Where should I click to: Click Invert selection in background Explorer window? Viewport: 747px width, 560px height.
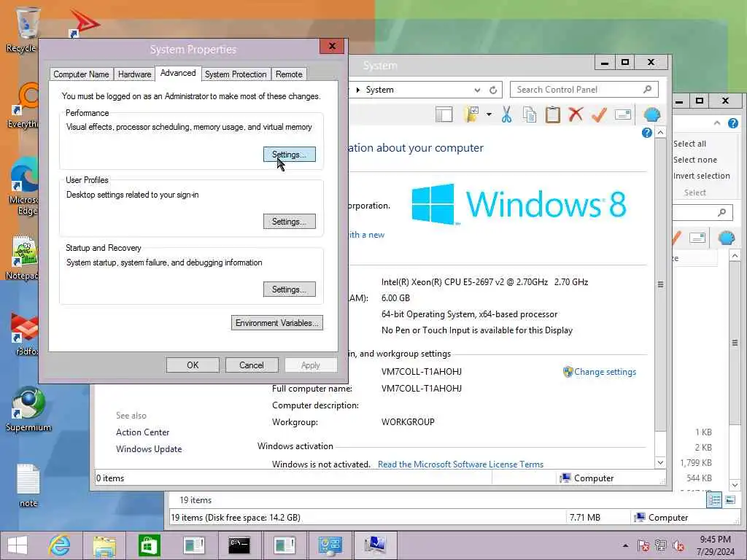tap(701, 176)
